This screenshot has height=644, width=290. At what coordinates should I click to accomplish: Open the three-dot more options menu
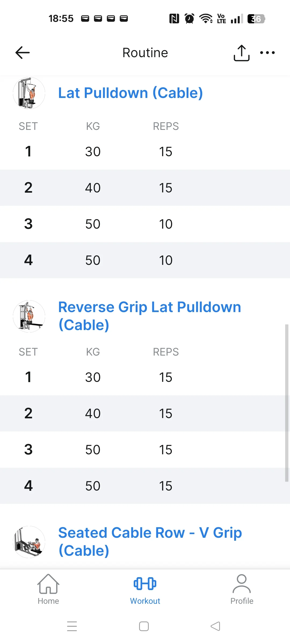pyautogui.click(x=267, y=53)
